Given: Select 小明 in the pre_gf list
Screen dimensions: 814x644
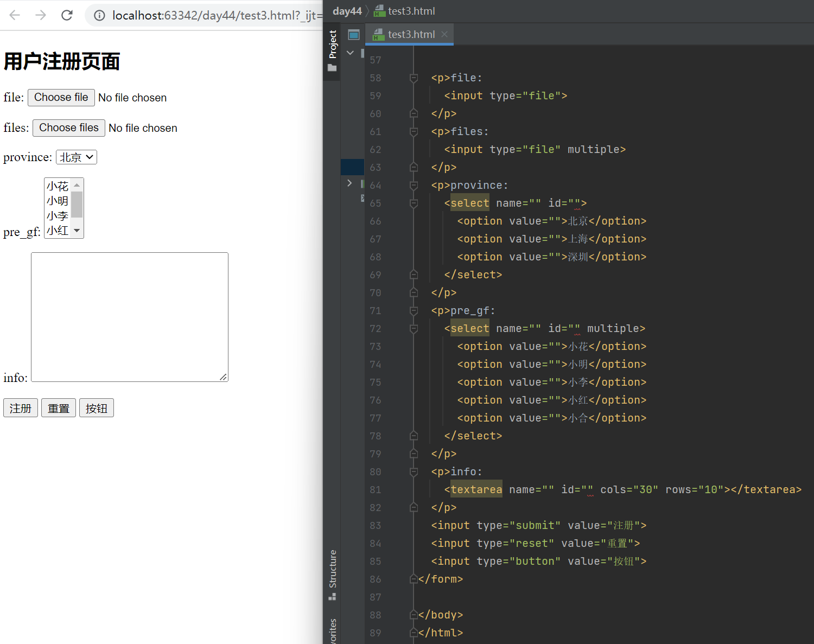Looking at the screenshot, I should pyautogui.click(x=58, y=201).
